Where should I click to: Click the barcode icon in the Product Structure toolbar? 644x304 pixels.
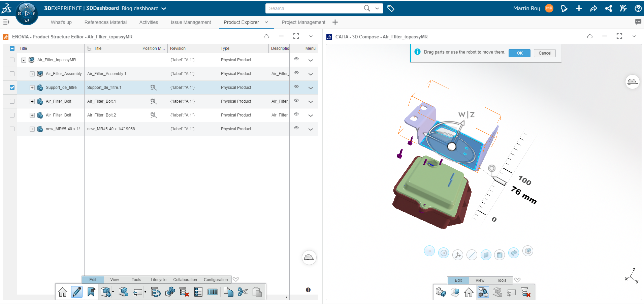[x=213, y=292]
